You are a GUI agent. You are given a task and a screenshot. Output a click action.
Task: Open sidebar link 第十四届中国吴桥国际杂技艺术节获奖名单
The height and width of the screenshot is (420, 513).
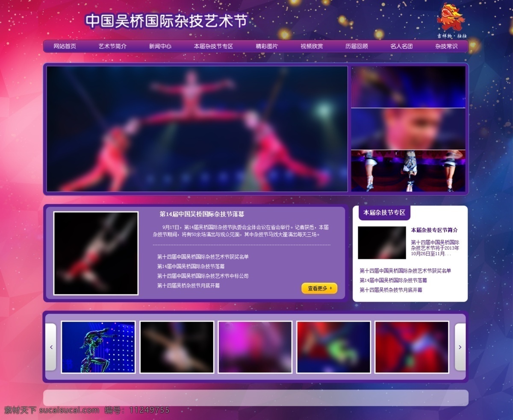pos(405,270)
